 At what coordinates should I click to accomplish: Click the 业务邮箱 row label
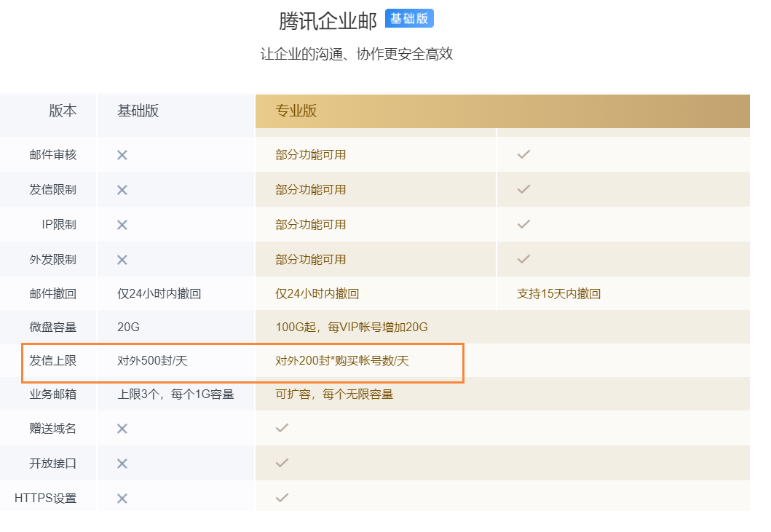coord(53,394)
